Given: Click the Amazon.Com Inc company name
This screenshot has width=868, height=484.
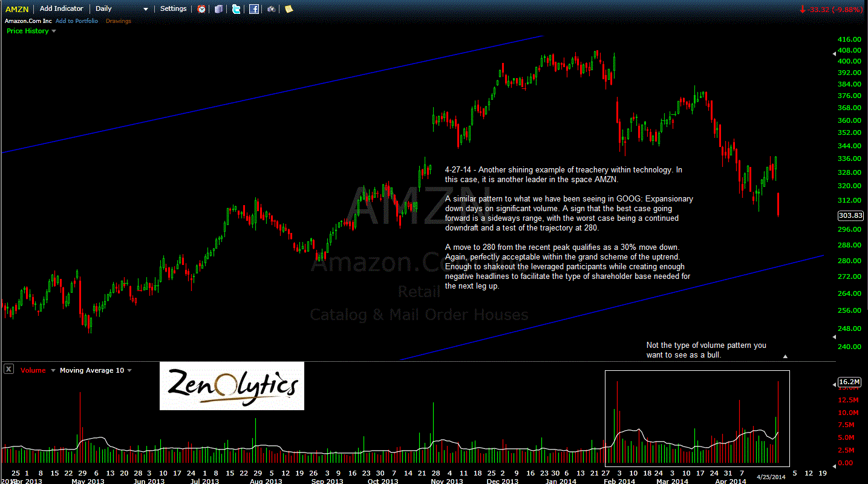Looking at the screenshot, I should coord(28,21).
